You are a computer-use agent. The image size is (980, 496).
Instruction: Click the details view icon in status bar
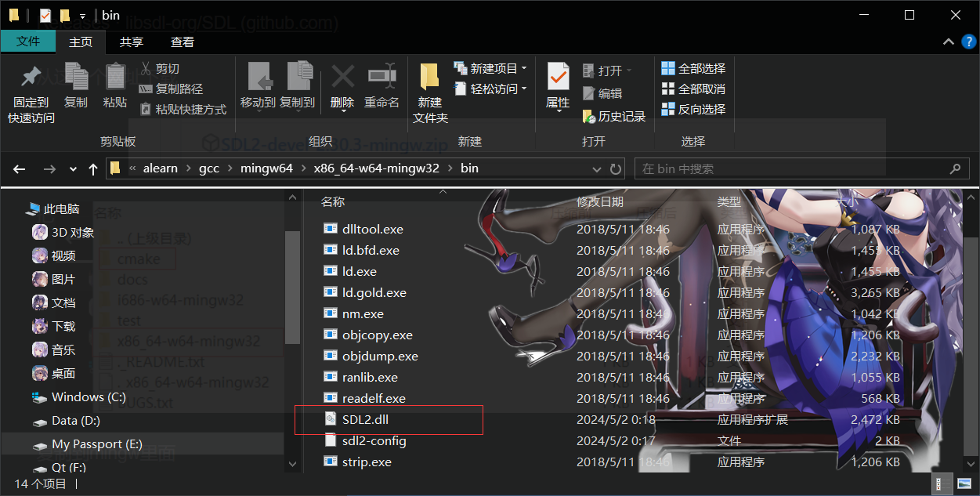(x=940, y=483)
